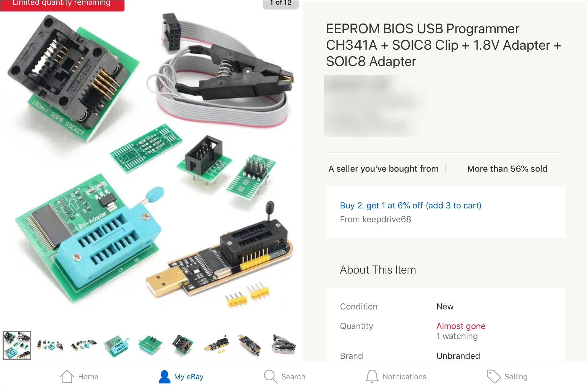Image resolution: width=588 pixels, height=391 pixels.
Task: Select the third thumbnail with the clip on the right
Action: point(83,345)
